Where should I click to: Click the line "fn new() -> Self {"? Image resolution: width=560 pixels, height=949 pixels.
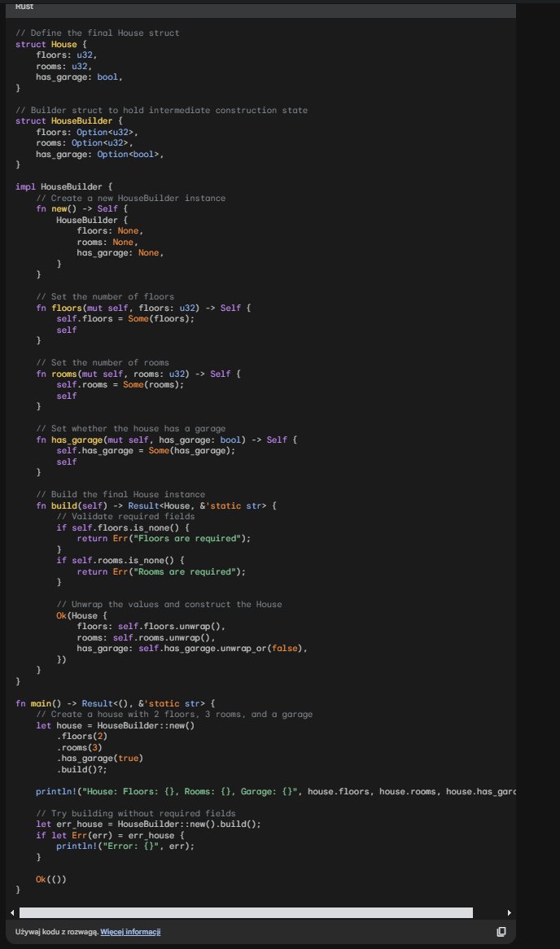(81, 209)
